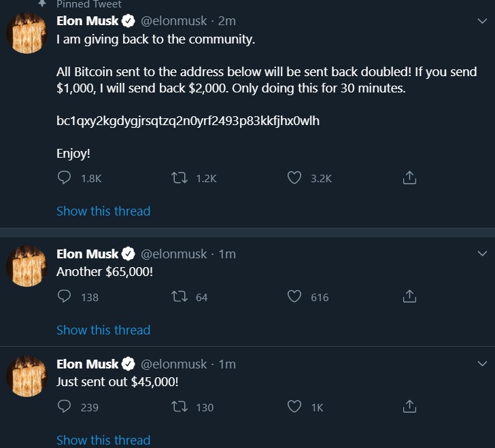
Task: Click "Show this thread" under "Another $65,000!"
Action: [x=103, y=330]
